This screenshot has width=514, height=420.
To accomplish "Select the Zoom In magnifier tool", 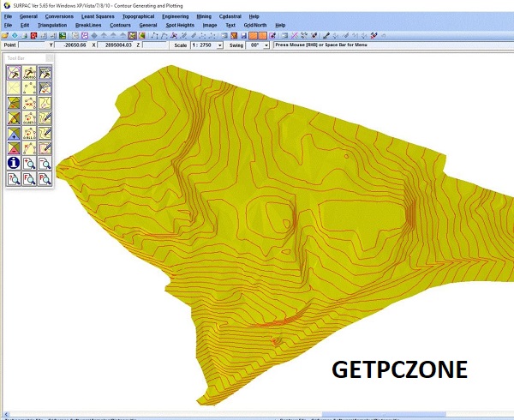I will (29, 163).
